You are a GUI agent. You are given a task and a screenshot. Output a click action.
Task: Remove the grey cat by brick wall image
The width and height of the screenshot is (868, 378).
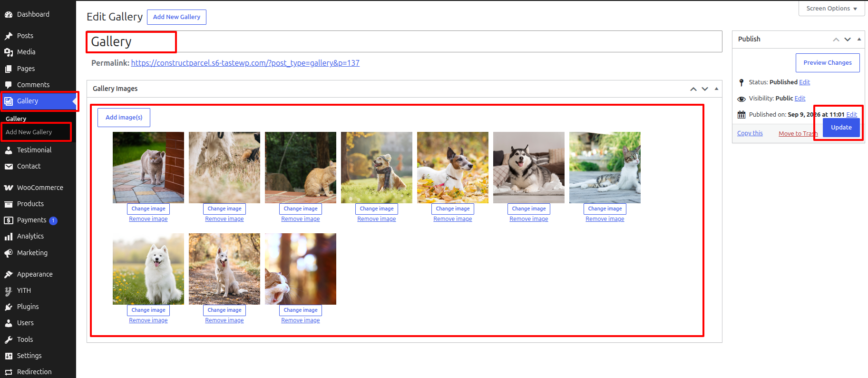pyautogui.click(x=148, y=219)
